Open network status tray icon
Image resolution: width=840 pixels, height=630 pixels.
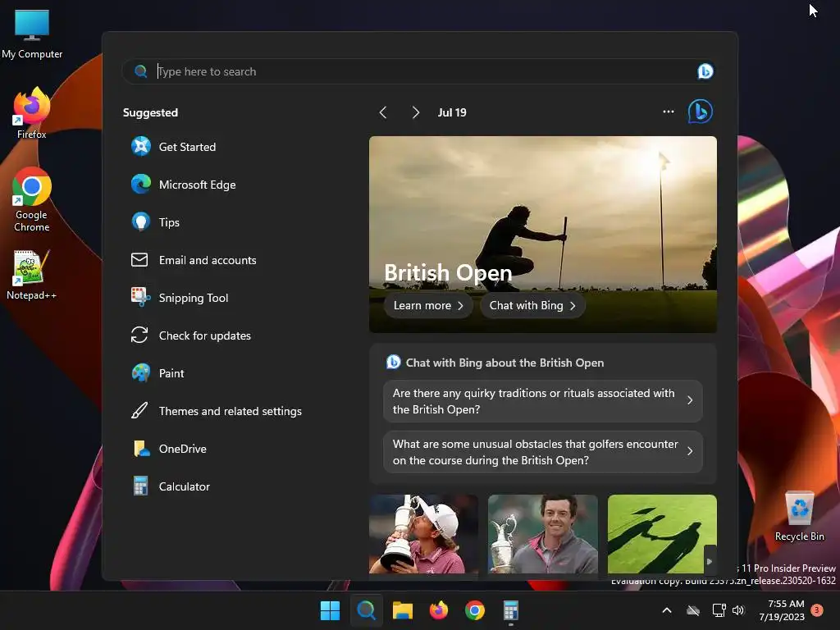click(719, 610)
